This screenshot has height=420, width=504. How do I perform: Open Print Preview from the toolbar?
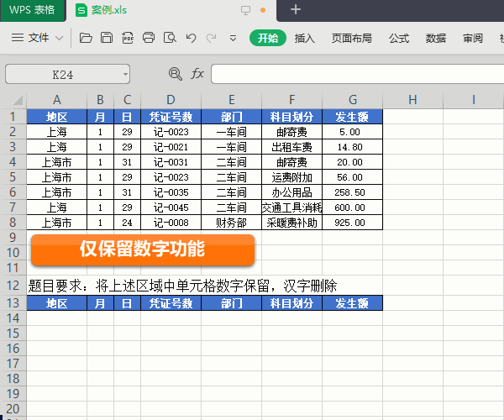pos(170,38)
